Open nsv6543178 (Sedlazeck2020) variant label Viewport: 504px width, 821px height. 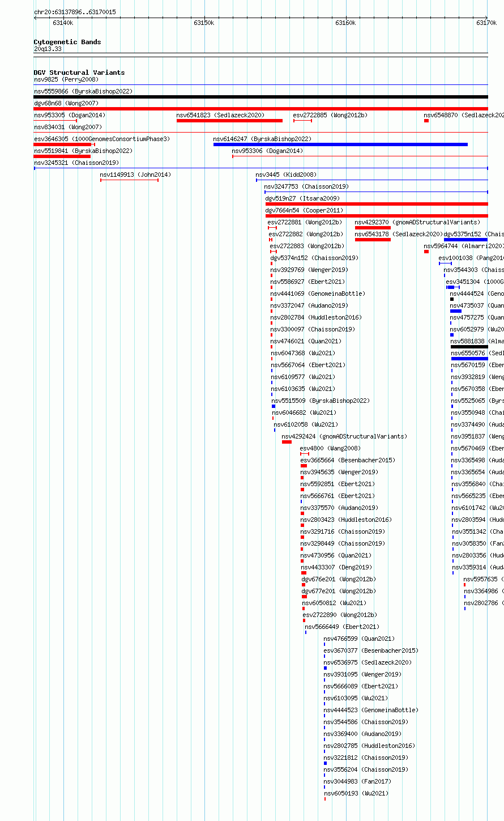tap(398, 234)
